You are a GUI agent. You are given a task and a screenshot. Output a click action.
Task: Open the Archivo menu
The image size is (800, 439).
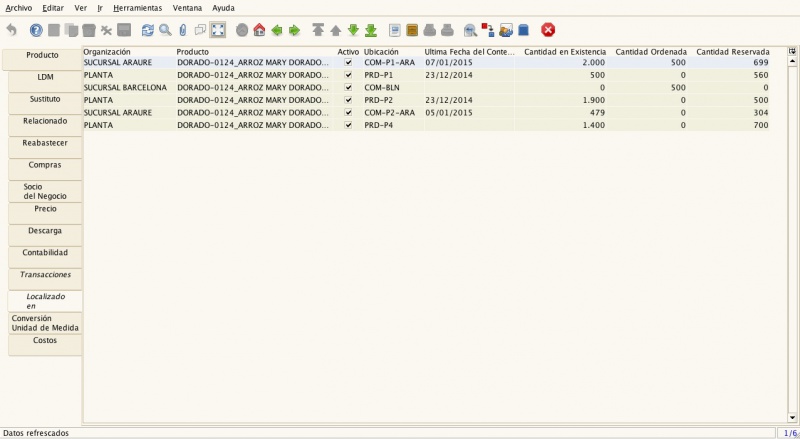[x=18, y=7]
